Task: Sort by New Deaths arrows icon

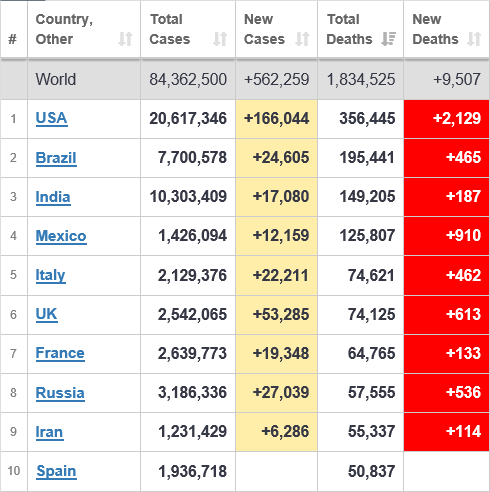Action: click(x=474, y=39)
